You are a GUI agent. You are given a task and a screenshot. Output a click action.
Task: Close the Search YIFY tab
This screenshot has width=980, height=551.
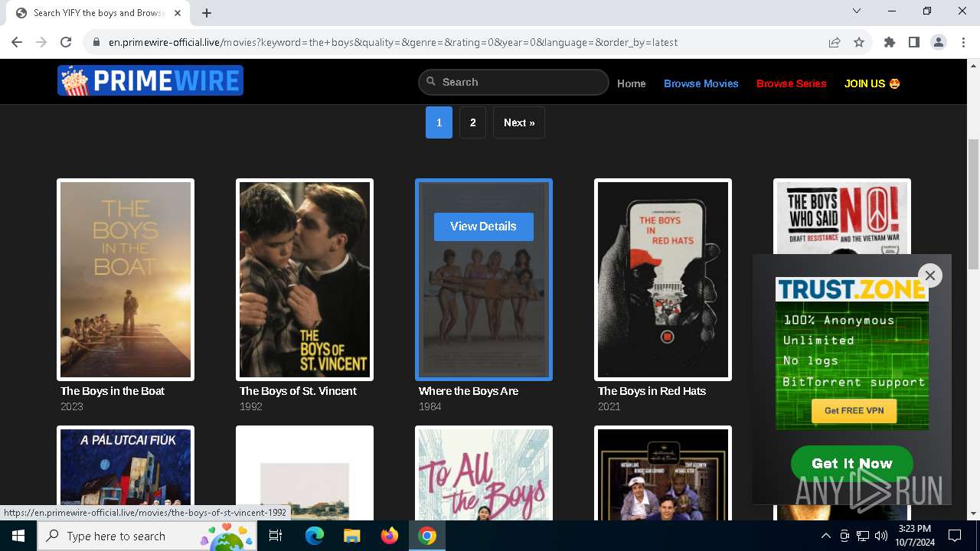[178, 12]
